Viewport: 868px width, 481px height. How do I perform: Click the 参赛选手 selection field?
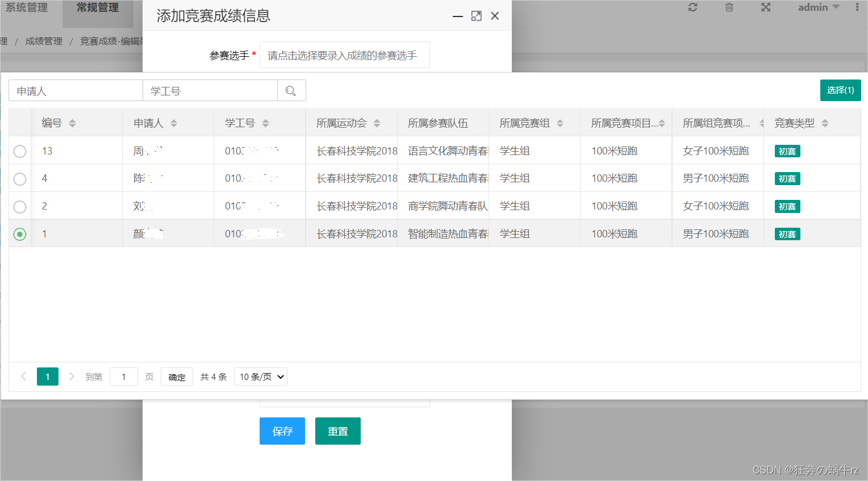pyautogui.click(x=344, y=55)
